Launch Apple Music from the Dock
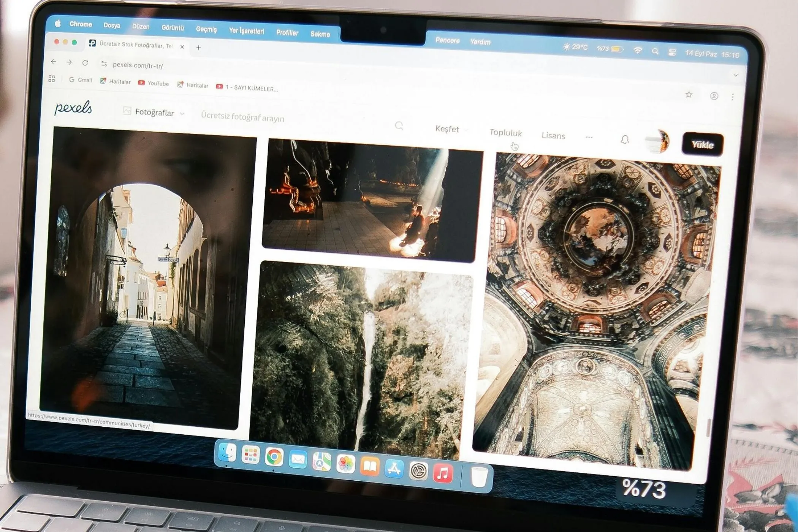The width and height of the screenshot is (798, 532). coord(442,473)
